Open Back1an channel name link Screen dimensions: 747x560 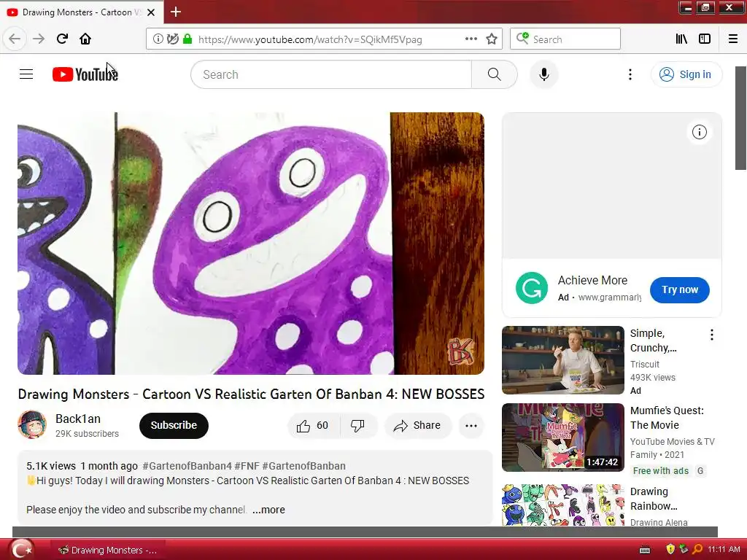point(77,419)
